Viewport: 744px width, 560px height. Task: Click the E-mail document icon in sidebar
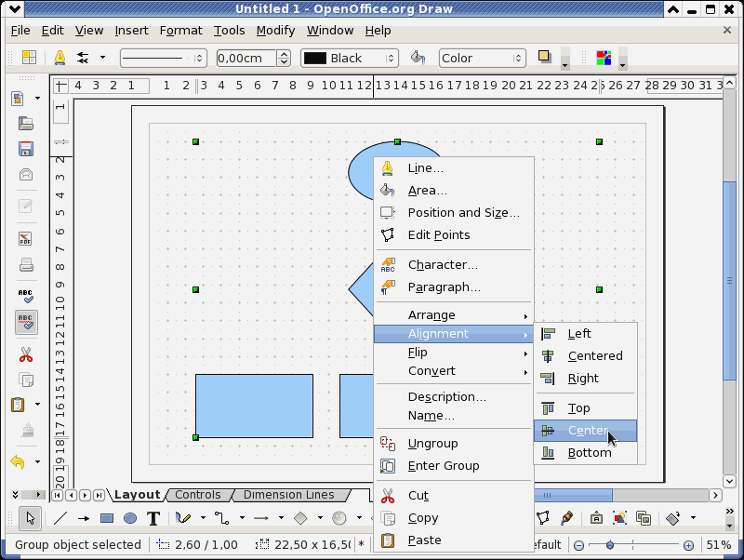click(x=26, y=175)
